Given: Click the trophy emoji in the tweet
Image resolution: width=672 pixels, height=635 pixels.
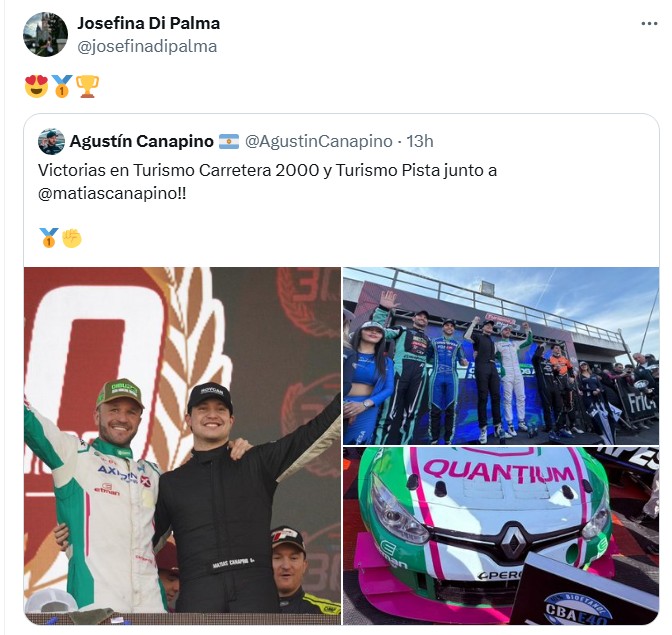Looking at the screenshot, I should pos(87,86).
